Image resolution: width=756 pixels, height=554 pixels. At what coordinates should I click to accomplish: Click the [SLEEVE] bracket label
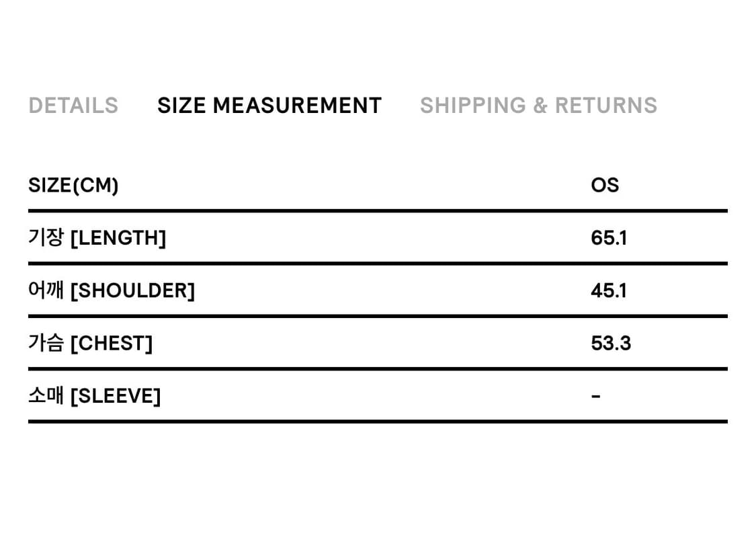(x=116, y=397)
